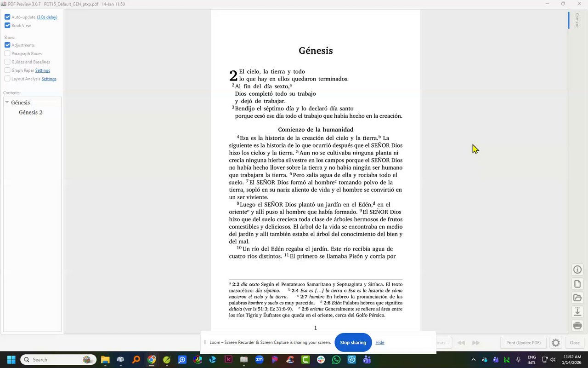The width and height of the screenshot is (588, 368).
Task: Open the document info panel icon
Action: [577, 270]
